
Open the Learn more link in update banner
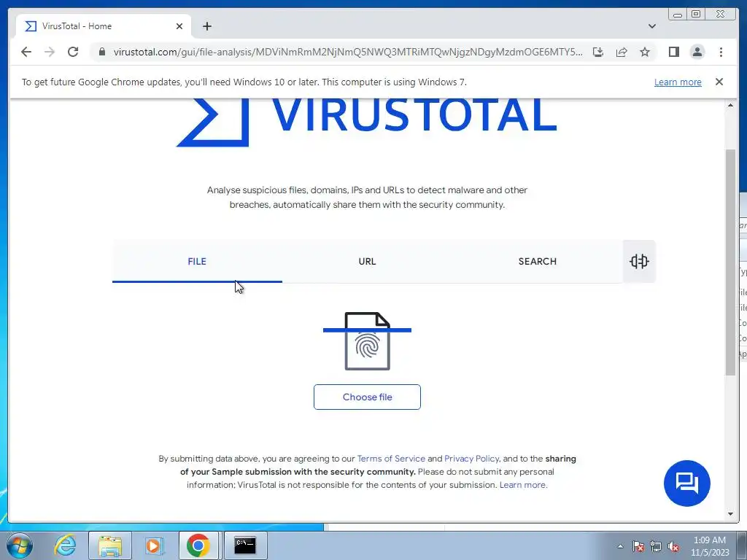click(x=678, y=82)
